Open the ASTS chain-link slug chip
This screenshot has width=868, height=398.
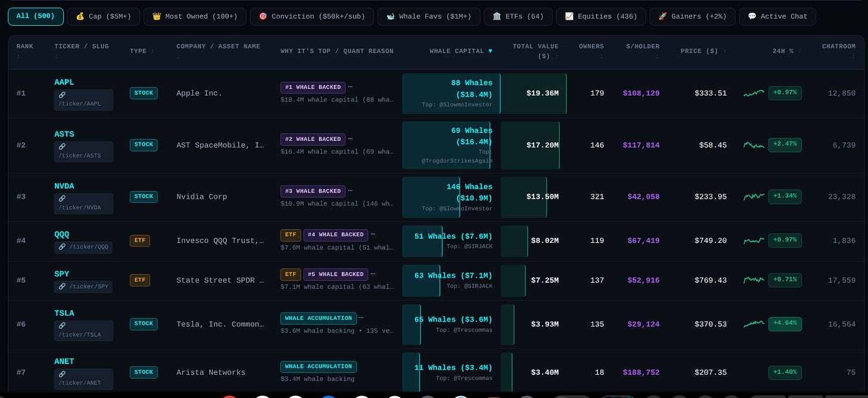(83, 152)
